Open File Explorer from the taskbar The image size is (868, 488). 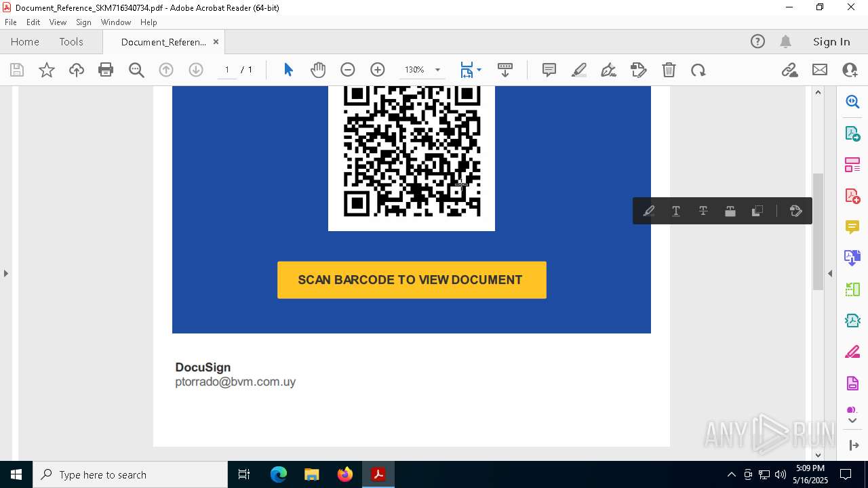point(312,474)
